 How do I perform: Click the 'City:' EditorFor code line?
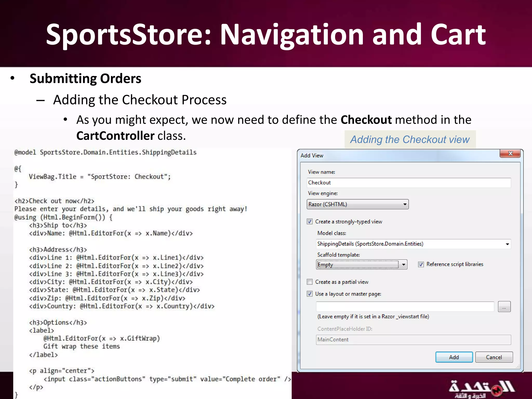[111, 282]
